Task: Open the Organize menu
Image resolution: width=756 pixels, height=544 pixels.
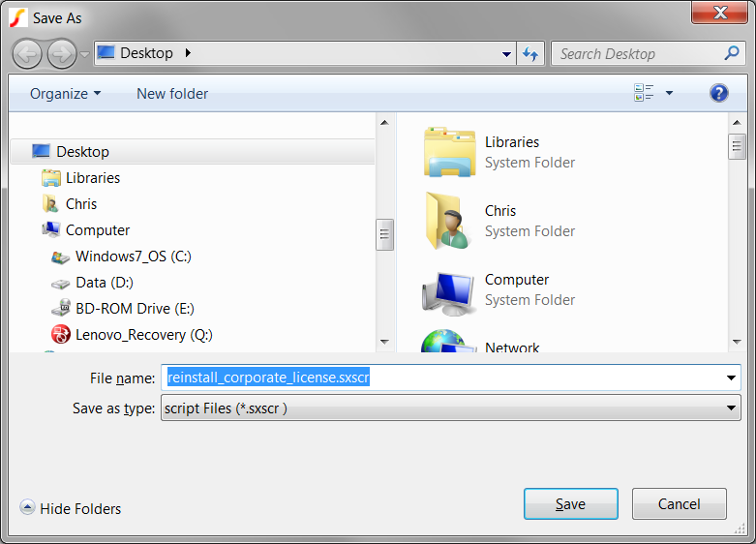Action: (x=65, y=94)
